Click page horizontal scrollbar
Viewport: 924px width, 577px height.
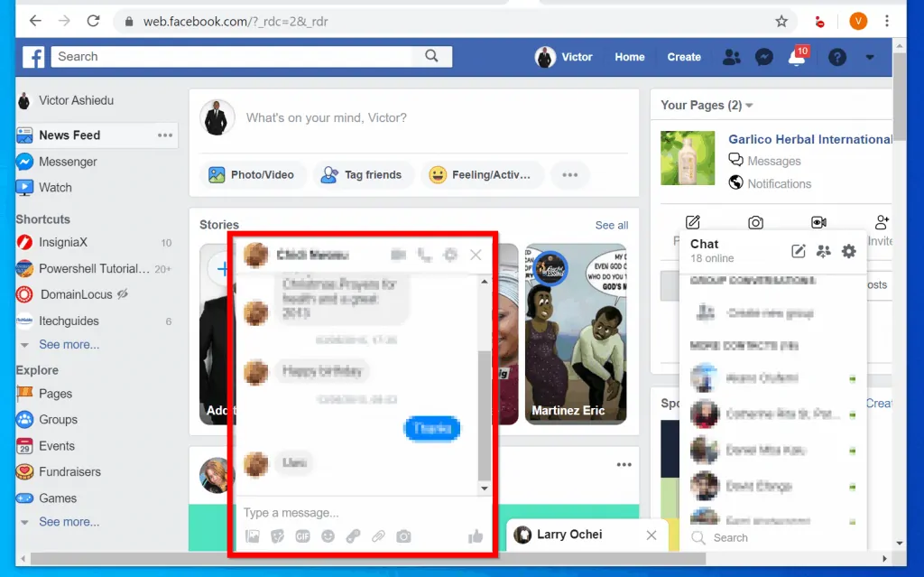pos(368,558)
